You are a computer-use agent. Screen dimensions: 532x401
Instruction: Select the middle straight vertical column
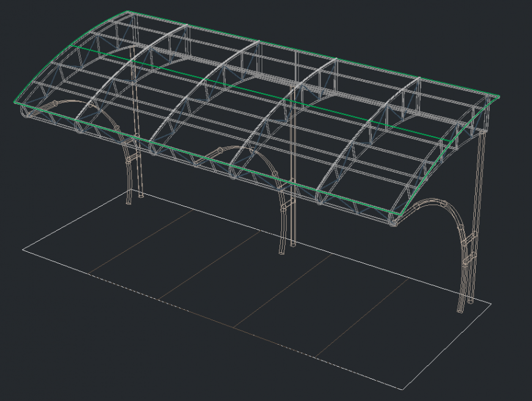(x=294, y=184)
